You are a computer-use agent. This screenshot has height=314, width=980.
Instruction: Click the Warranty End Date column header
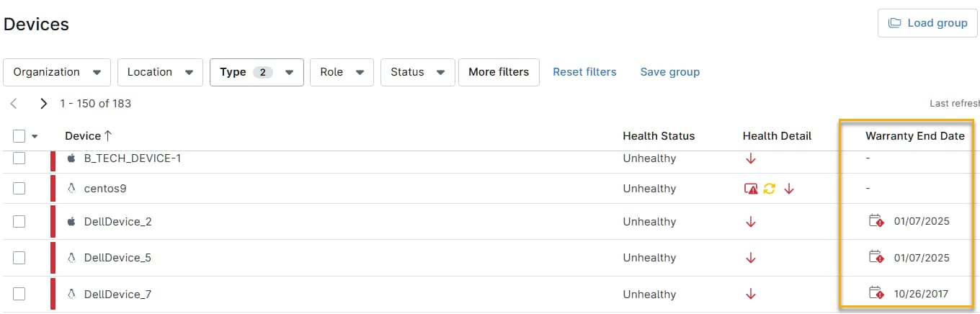(914, 136)
